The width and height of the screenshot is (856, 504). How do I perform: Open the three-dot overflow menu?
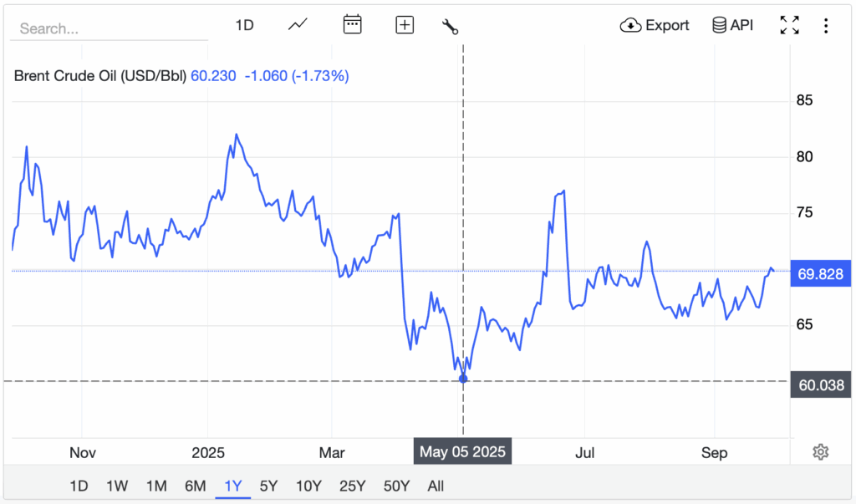click(826, 25)
